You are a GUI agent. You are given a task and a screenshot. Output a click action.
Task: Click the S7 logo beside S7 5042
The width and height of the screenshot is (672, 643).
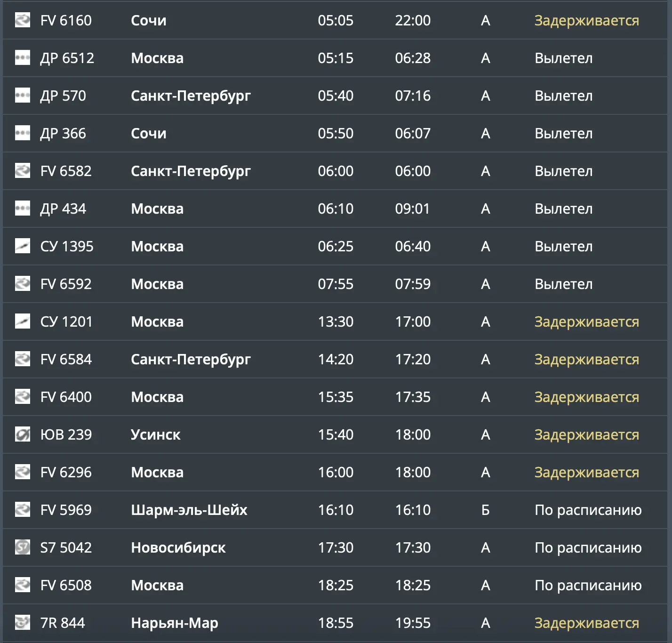click(22, 547)
